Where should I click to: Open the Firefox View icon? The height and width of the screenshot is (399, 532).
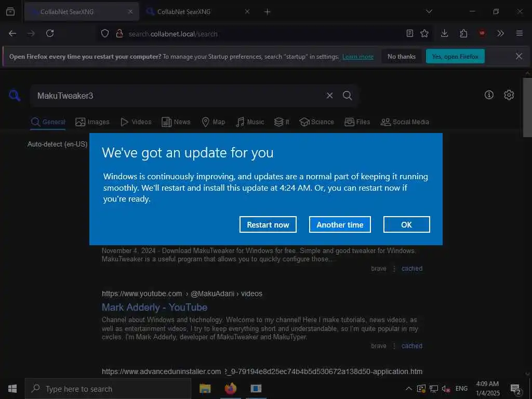coord(10,12)
